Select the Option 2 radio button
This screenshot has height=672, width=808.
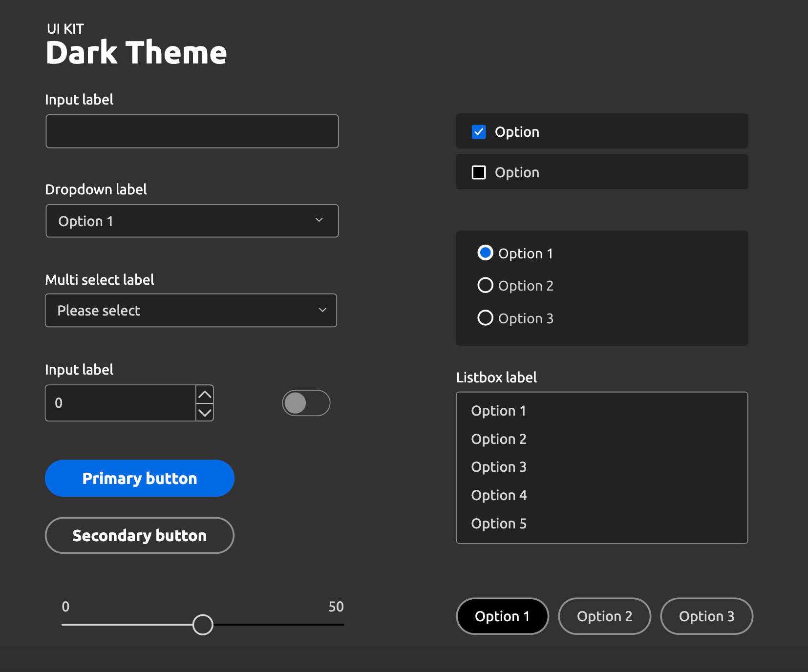coord(485,285)
